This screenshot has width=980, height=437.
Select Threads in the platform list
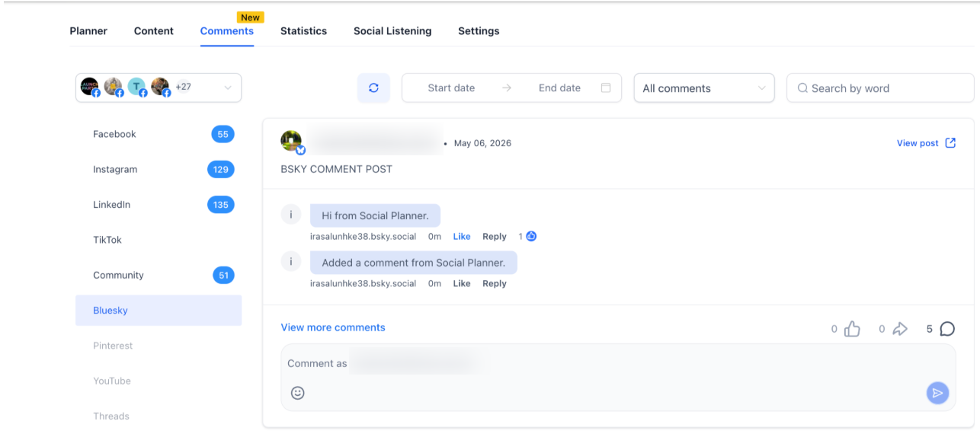coord(159,416)
